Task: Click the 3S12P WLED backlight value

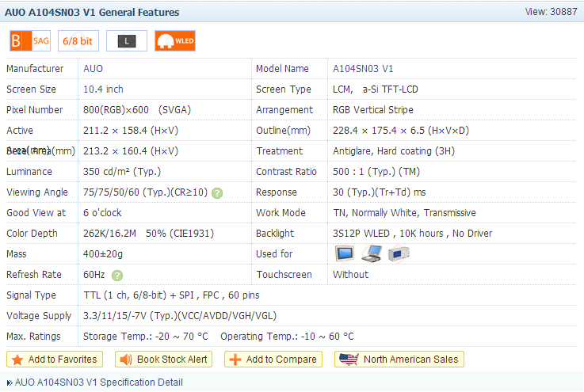Action: [x=412, y=234]
